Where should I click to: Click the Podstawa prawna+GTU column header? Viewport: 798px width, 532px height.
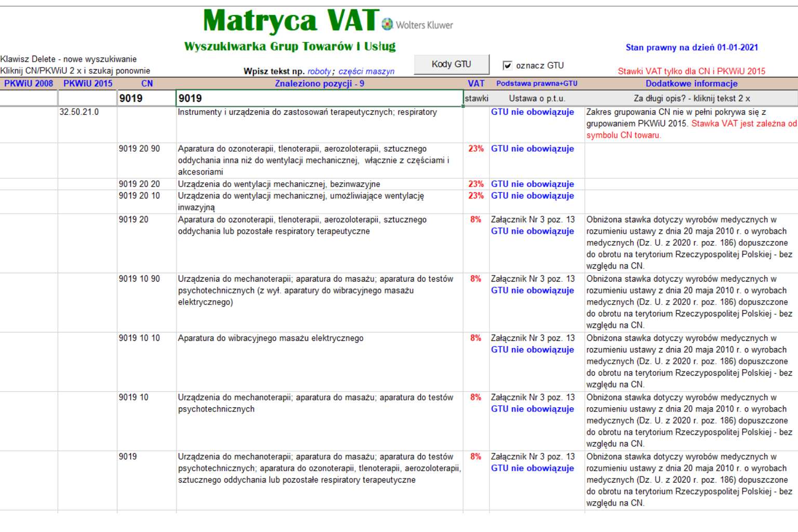(537, 84)
